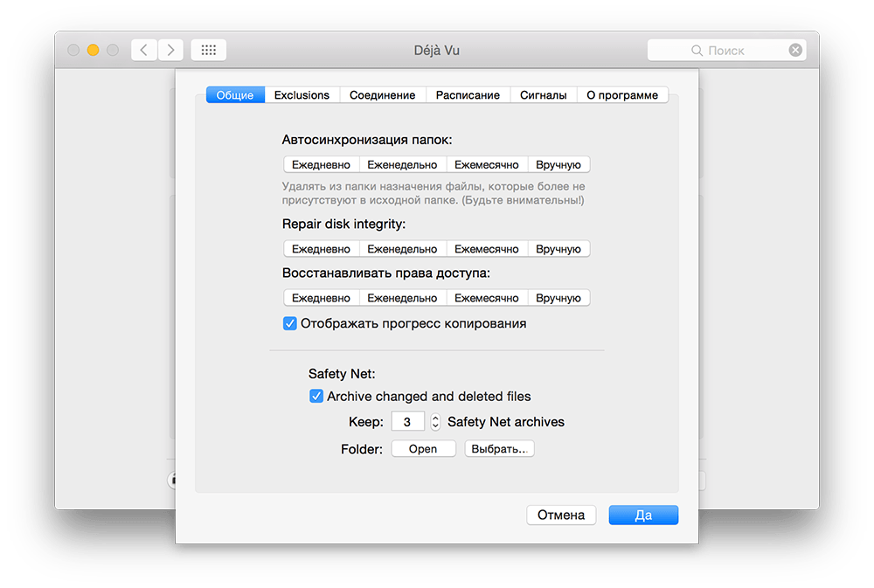874x588 pixels.
Task: Click the Удалять из папки назначения description text
Action: coord(434,193)
